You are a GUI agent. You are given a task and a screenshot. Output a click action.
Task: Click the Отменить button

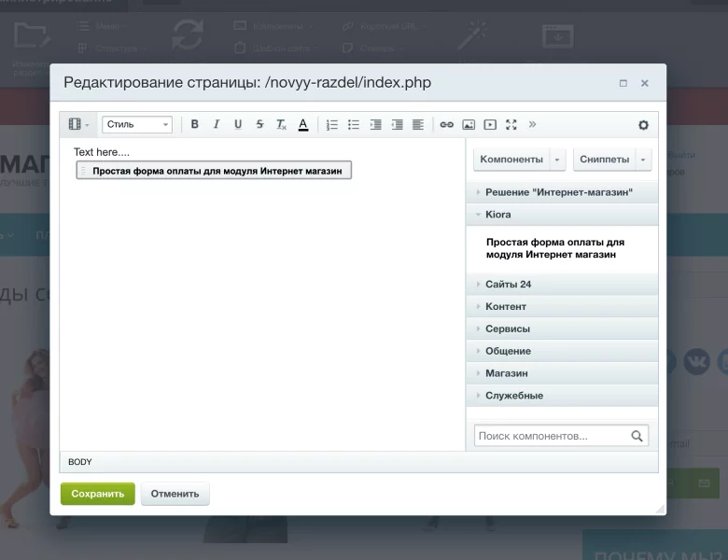[x=175, y=494]
